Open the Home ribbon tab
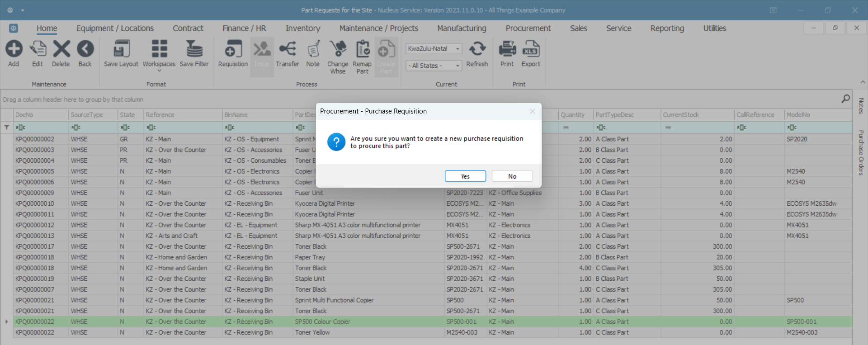The height and width of the screenshot is (345, 868). [47, 28]
